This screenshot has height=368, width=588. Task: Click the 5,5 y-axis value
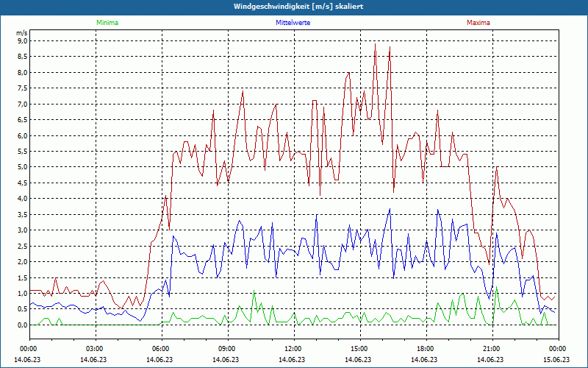[23, 151]
